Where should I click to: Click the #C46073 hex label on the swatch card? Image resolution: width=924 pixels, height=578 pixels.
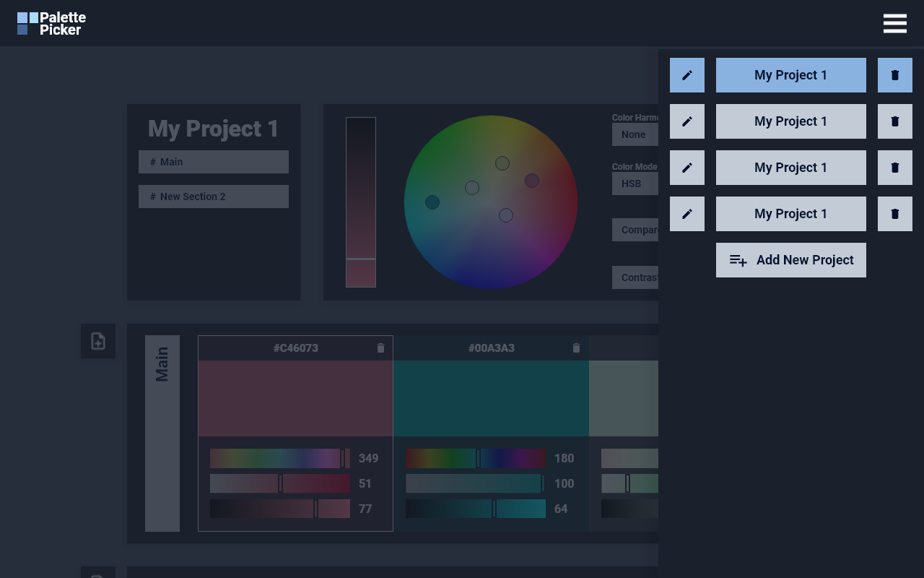coord(295,348)
